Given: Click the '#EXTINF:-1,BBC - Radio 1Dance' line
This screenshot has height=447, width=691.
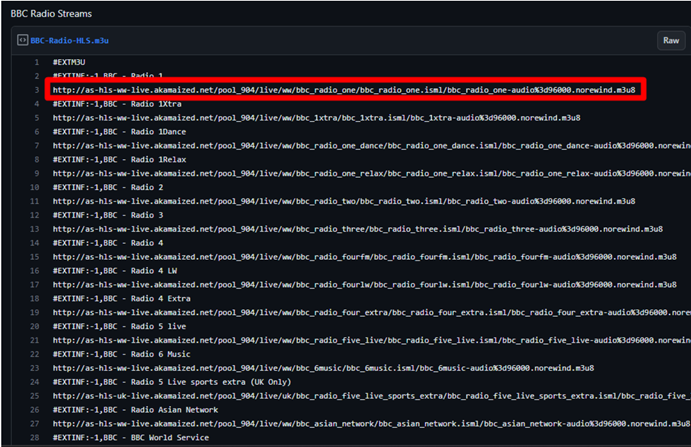Looking at the screenshot, I should [x=119, y=132].
